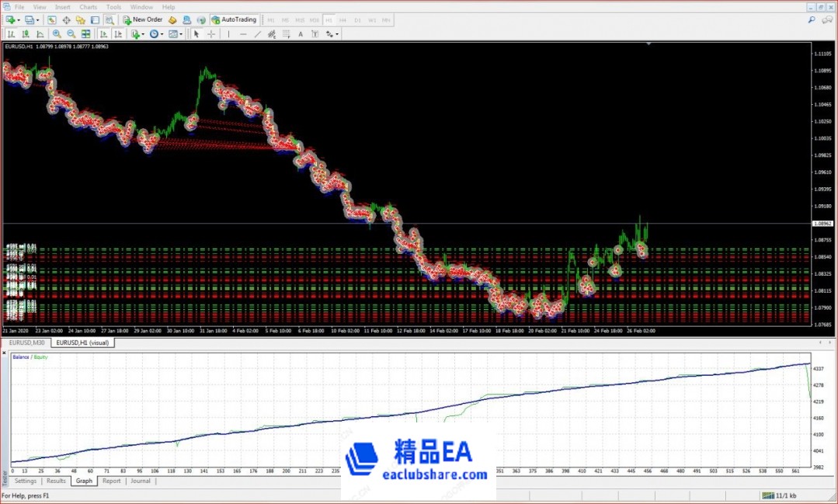
Task: Toggle the chart auto scroll button
Action: pos(103,34)
